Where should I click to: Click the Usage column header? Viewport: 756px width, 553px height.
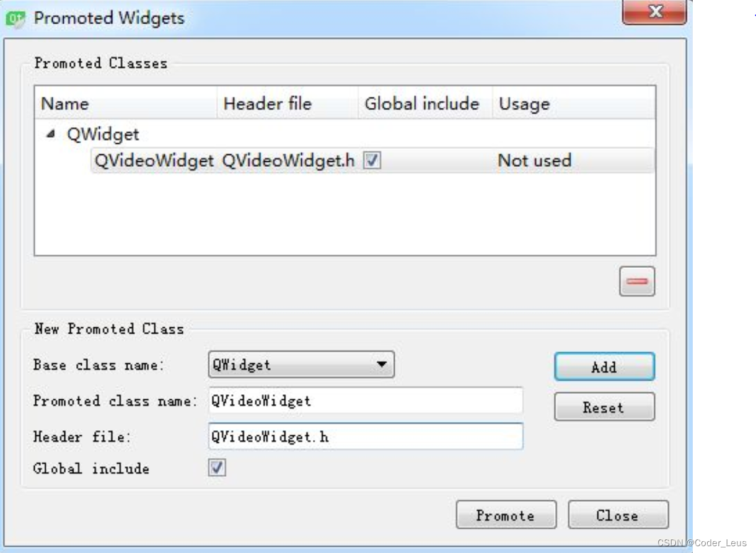(524, 104)
